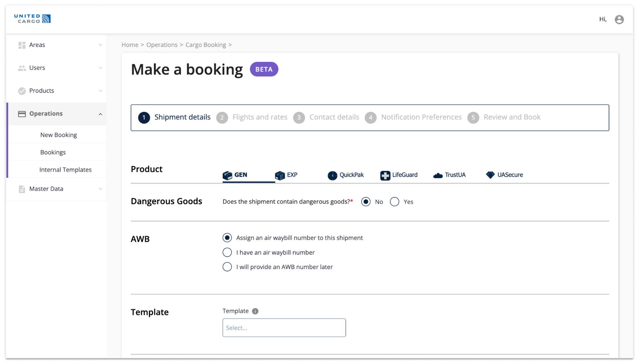Screen dimensions: 639x364
Task: Click the Products sidebar label
Action: click(x=42, y=91)
